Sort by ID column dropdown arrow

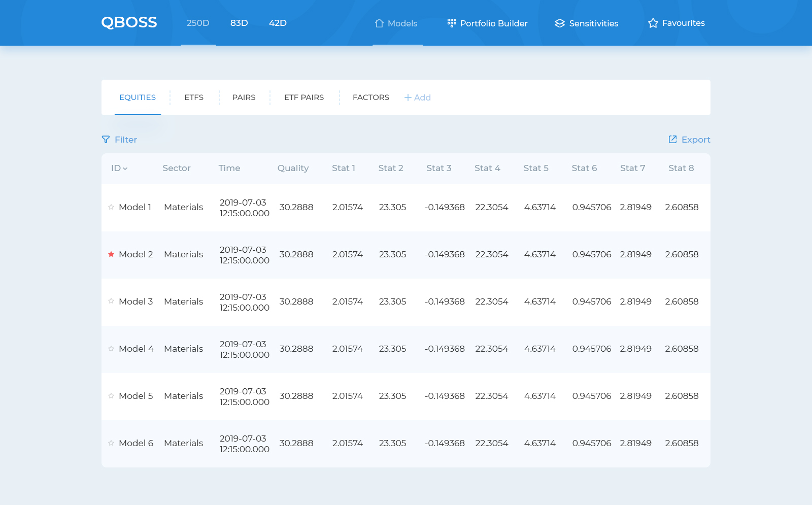pos(125,169)
